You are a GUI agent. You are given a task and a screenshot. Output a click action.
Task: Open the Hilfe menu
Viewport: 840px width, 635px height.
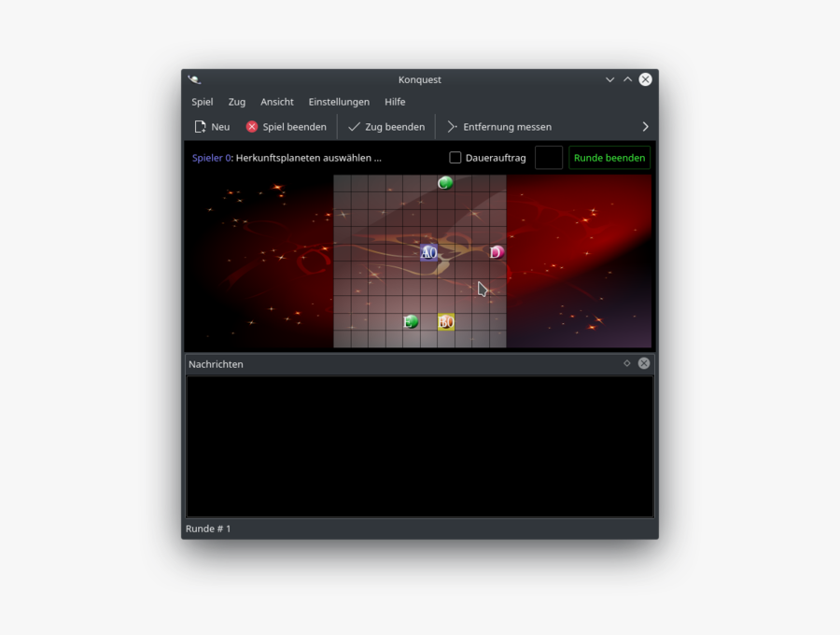tap(395, 102)
